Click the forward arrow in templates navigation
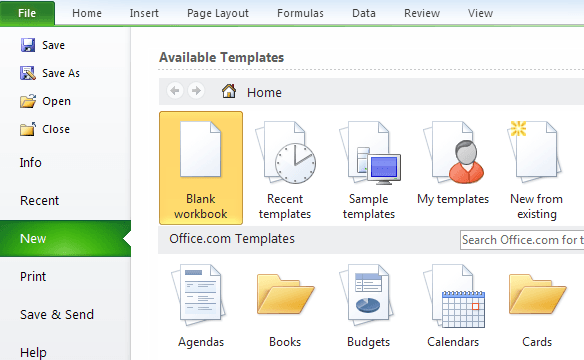 coord(196,91)
